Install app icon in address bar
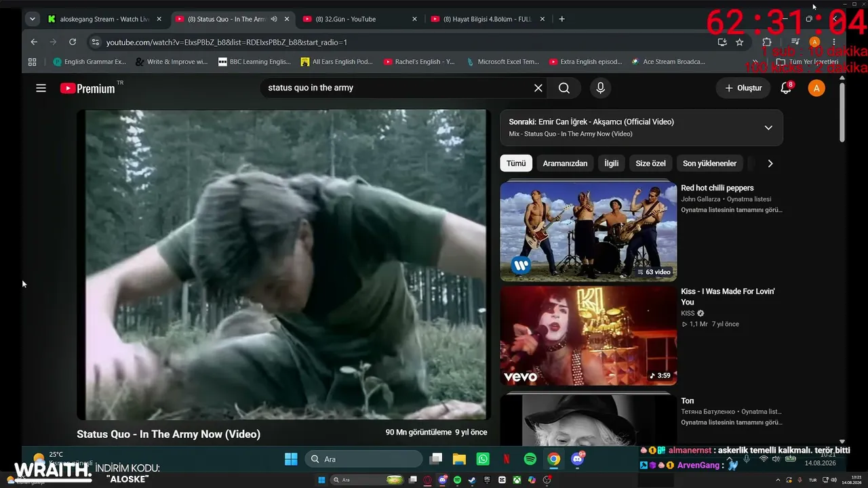 point(722,42)
